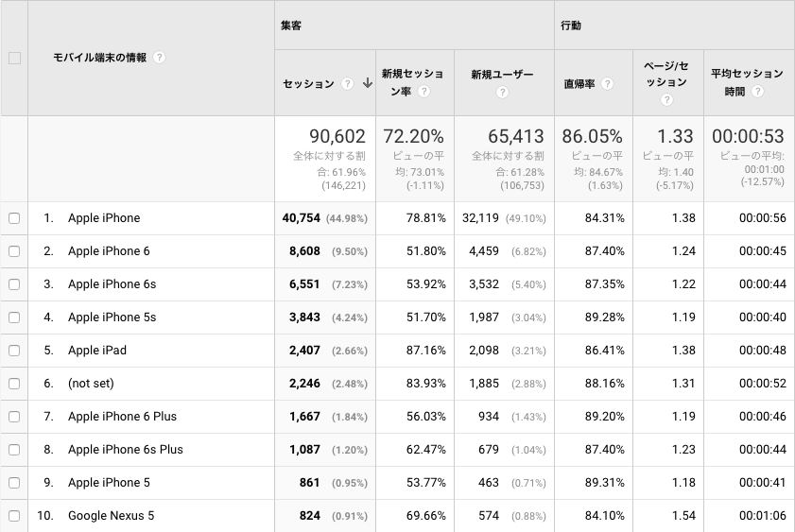
Task: Click the 行動 group header
Action: (571, 26)
